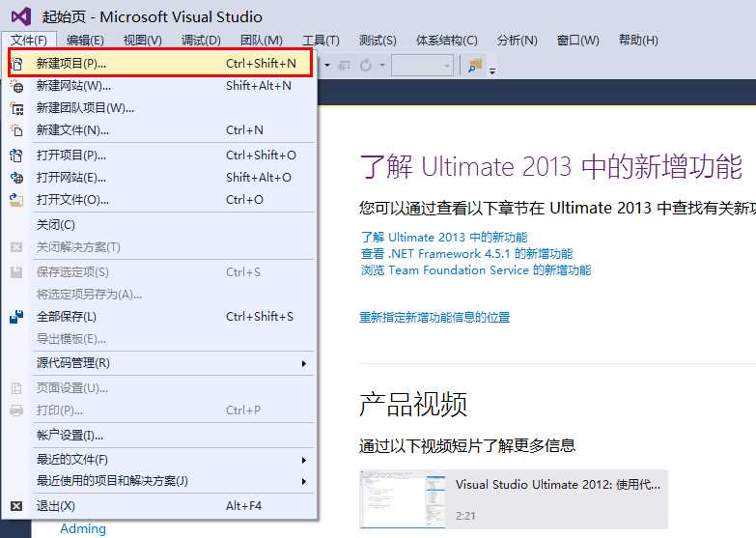Click the disabled toolbar icon left of refresh
Viewport: 756px width, 538px height.
345,65
